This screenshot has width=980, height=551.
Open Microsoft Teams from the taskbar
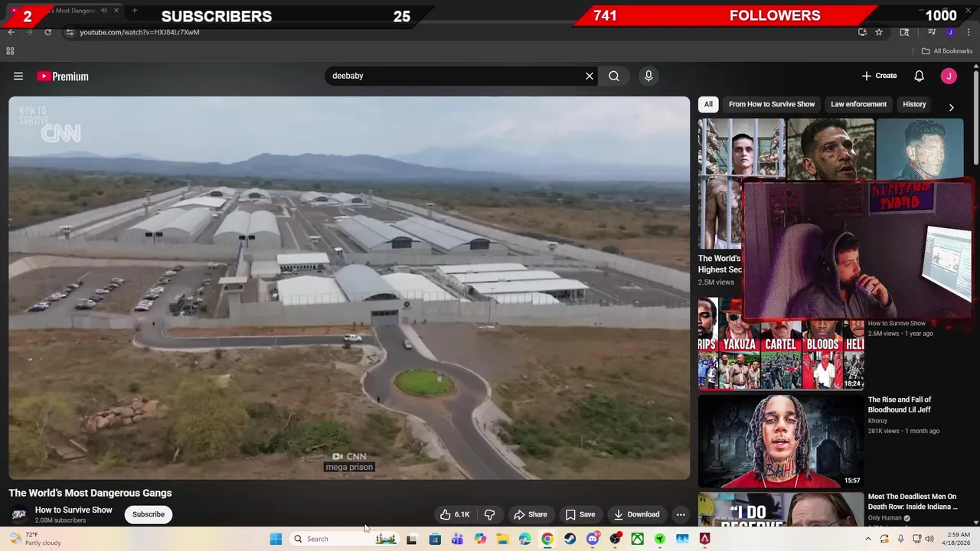pos(457,539)
